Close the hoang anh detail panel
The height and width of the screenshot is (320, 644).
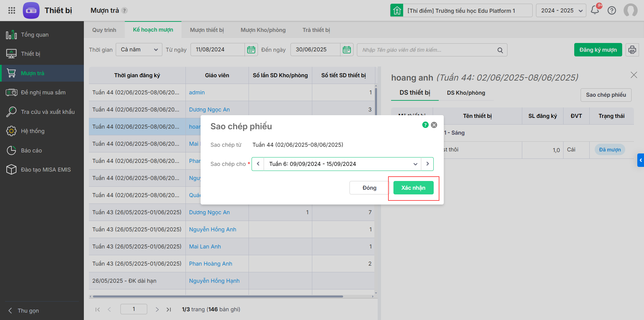point(634,75)
